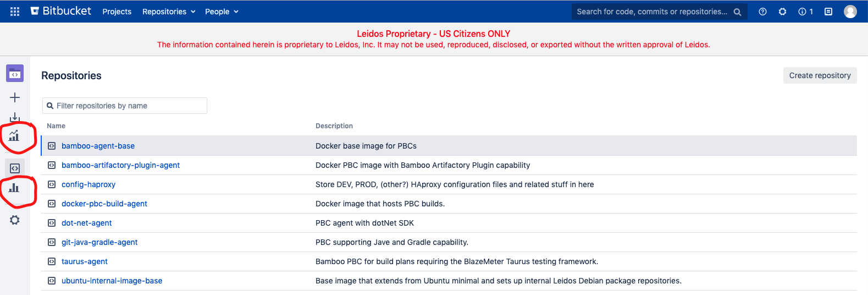
Task: Open the help question mark icon
Action: (762, 12)
